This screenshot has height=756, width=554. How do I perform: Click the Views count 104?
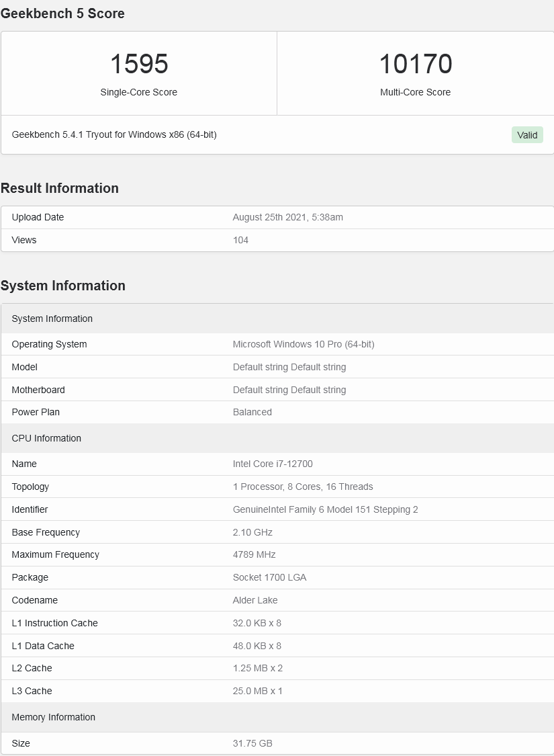pos(240,240)
